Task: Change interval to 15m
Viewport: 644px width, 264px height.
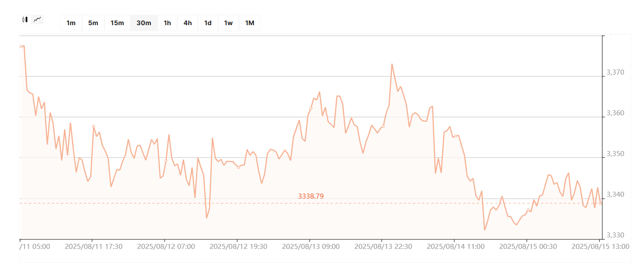Action: point(117,23)
